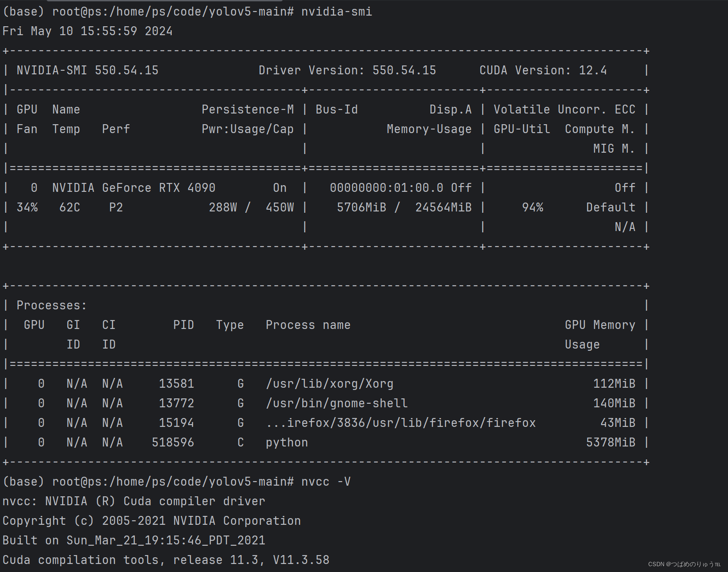This screenshot has height=572, width=728.
Task: Click 'CUDA Version: 12.4' text
Action: point(543,70)
